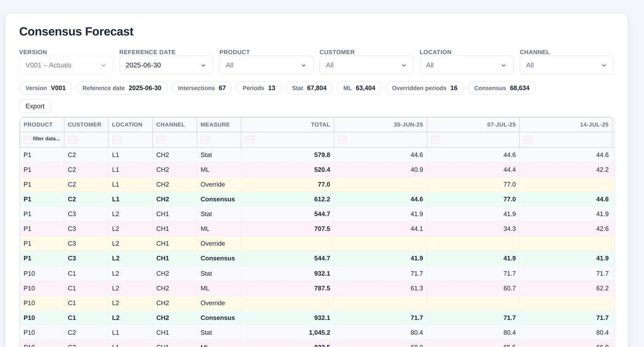644x347 pixels.
Task: Click the Aa filter icon under Total column
Action: [249, 139]
